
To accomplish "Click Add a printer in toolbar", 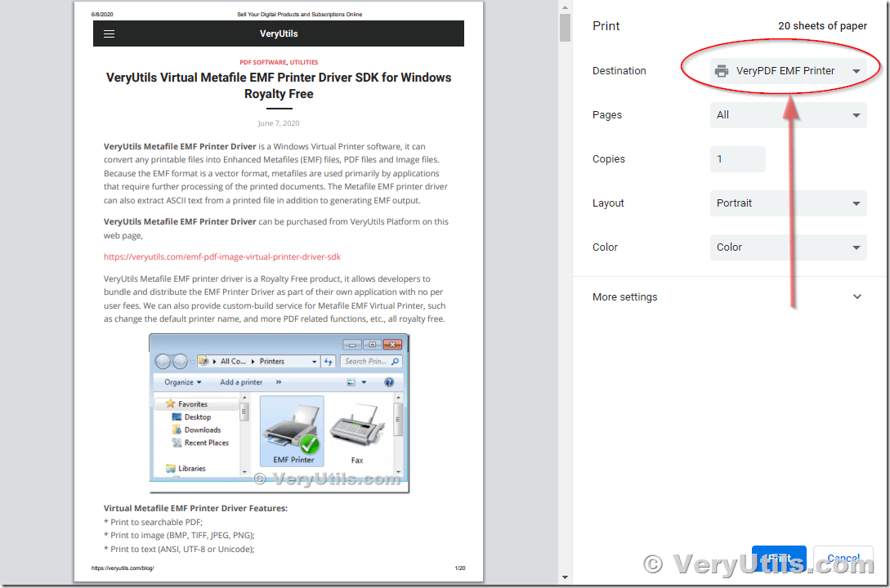I will coord(241,383).
